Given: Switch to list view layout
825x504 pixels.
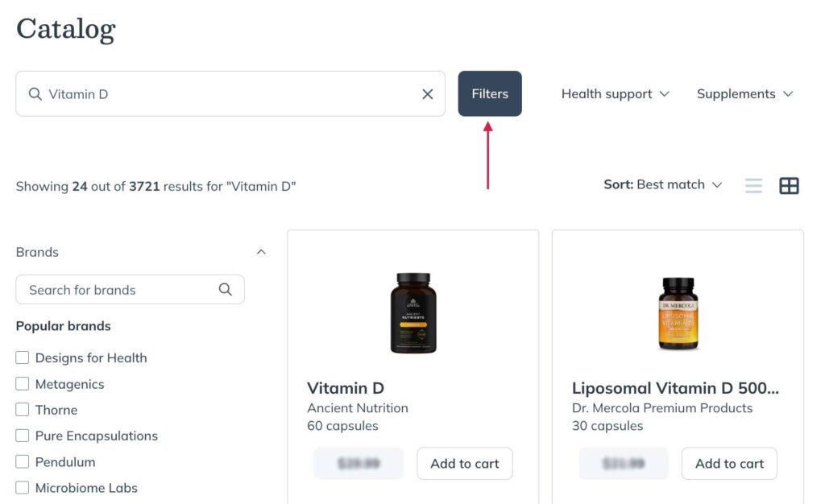Looking at the screenshot, I should coord(753,186).
